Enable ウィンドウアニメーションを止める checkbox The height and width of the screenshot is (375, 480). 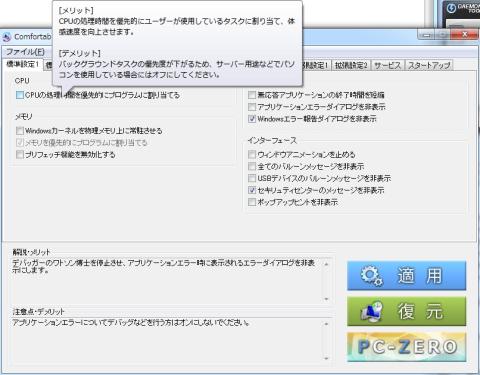coord(252,154)
